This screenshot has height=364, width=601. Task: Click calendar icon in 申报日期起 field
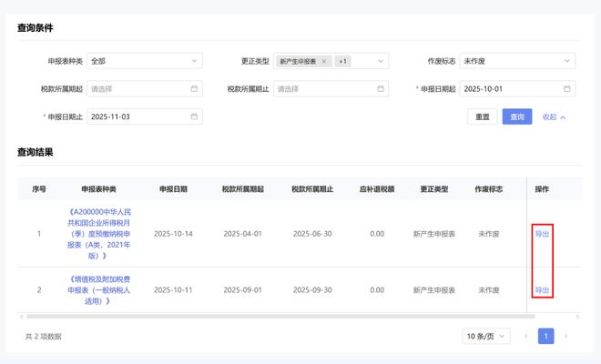[x=567, y=89]
